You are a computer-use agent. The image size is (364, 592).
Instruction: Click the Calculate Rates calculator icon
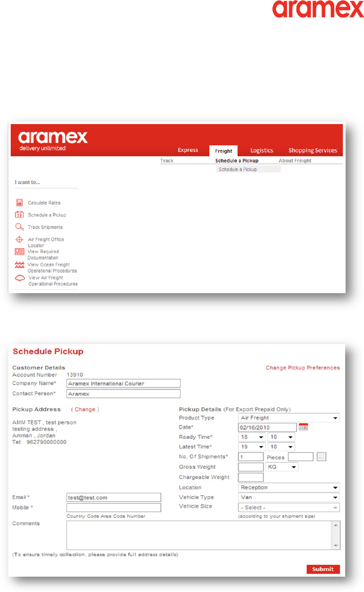19,202
